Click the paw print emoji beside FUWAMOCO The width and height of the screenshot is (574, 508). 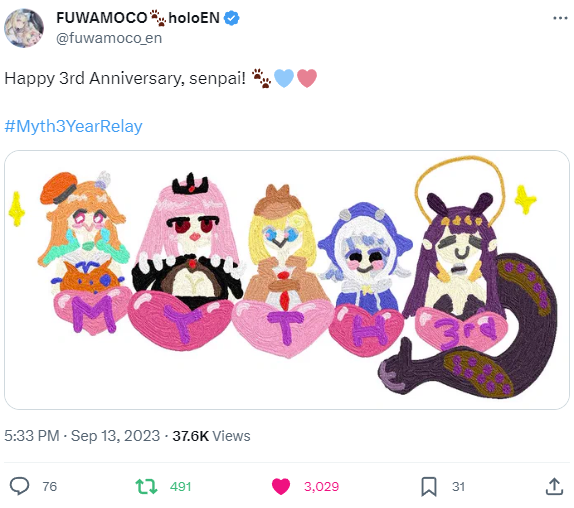(x=158, y=18)
